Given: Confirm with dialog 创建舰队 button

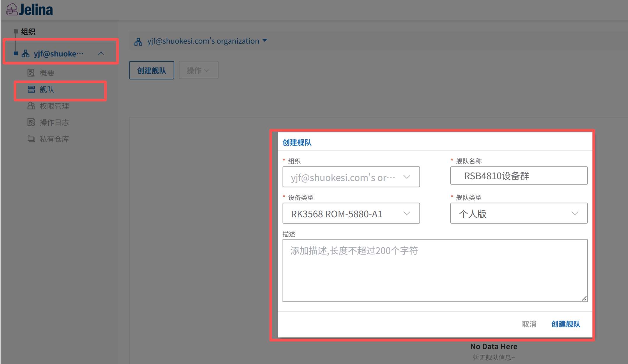Looking at the screenshot, I should [x=566, y=324].
